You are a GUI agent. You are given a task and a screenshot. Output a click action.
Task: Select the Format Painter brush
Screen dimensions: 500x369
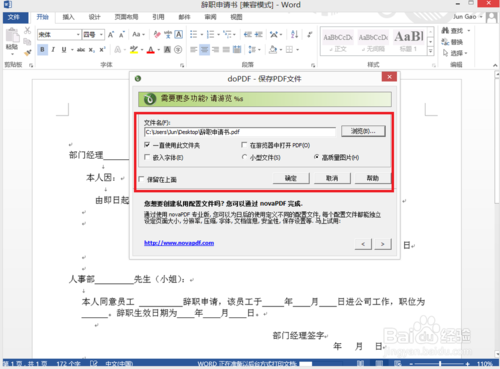[x=27, y=52]
